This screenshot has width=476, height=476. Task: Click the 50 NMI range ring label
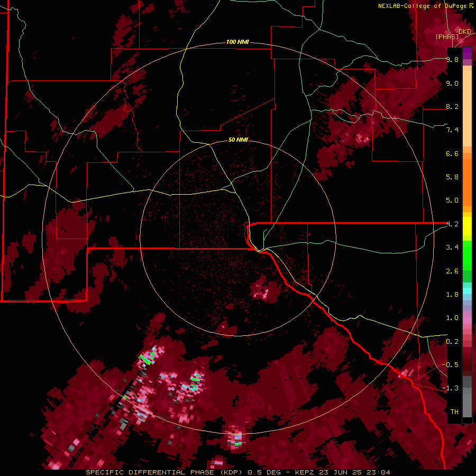click(238, 140)
